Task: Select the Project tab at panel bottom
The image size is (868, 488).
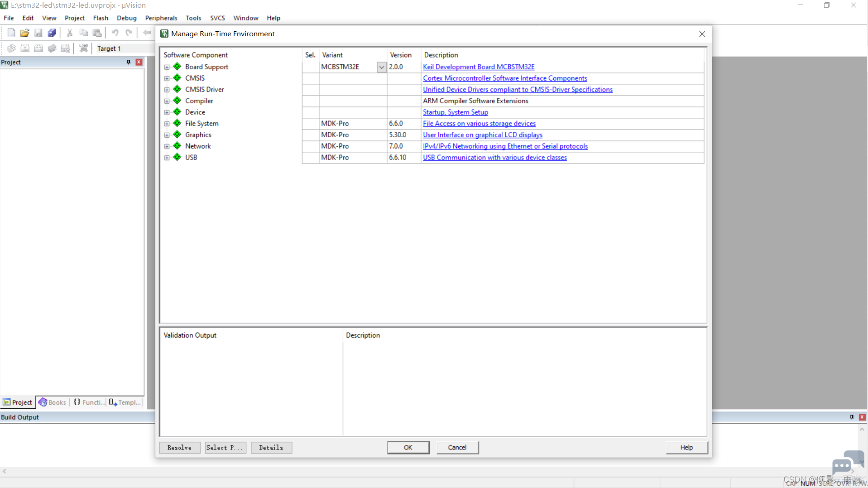Action: coord(18,402)
